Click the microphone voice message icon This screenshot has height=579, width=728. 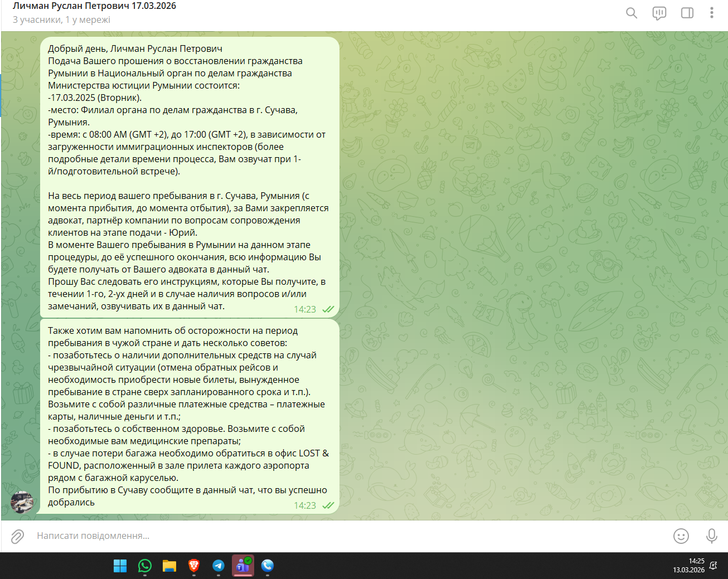711,536
